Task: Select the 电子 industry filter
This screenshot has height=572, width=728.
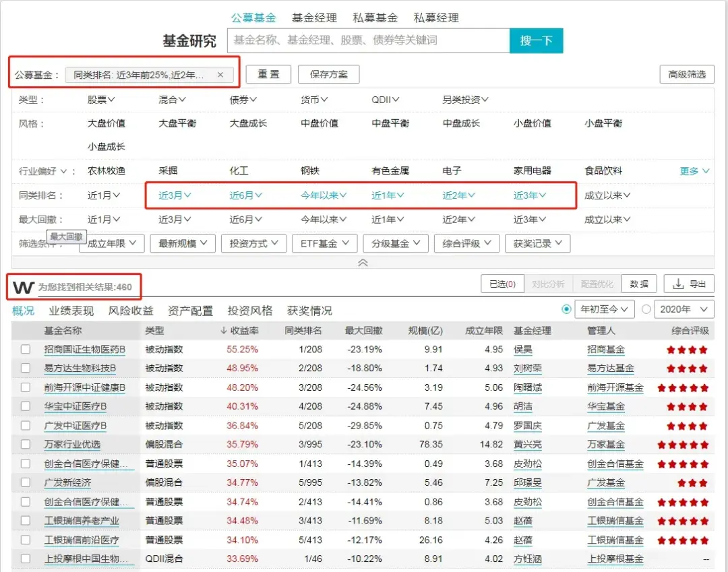Action: [x=452, y=170]
